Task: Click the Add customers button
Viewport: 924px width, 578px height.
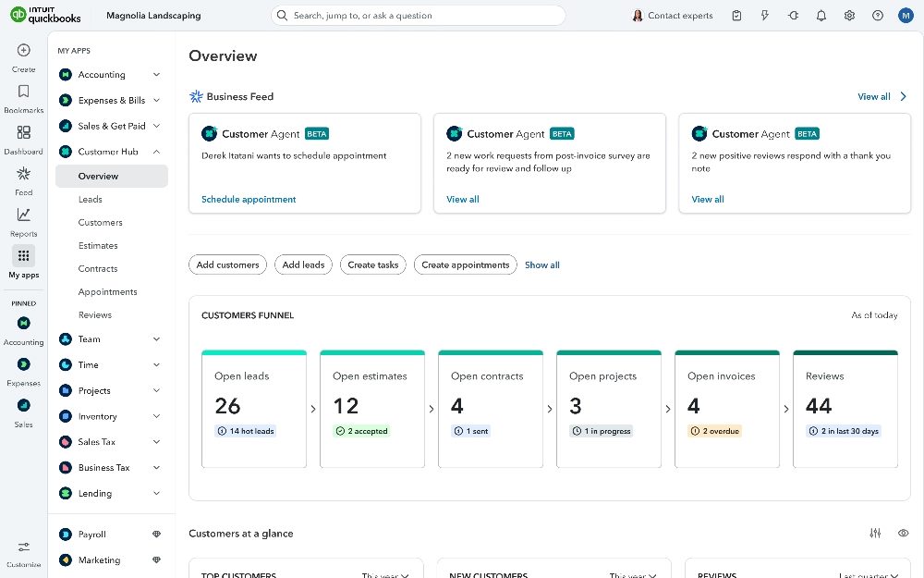Action: pyautogui.click(x=227, y=265)
